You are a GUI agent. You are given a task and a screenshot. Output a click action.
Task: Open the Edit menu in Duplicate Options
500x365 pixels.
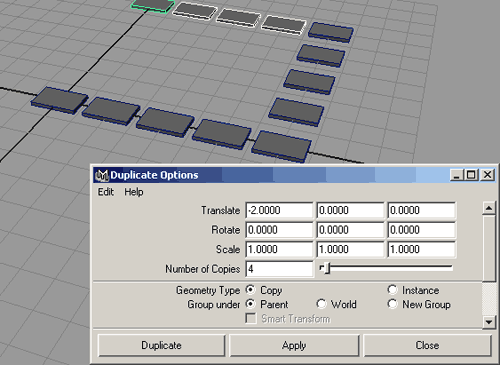click(x=106, y=192)
